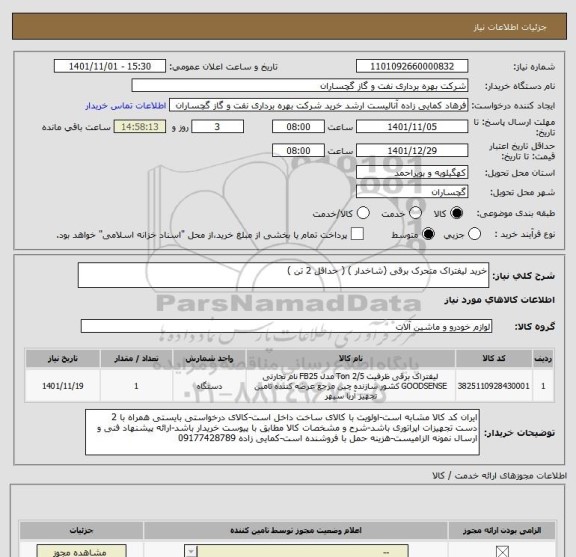Click the buyer notes text area
This screenshot has height=557, width=576.
click(282, 432)
